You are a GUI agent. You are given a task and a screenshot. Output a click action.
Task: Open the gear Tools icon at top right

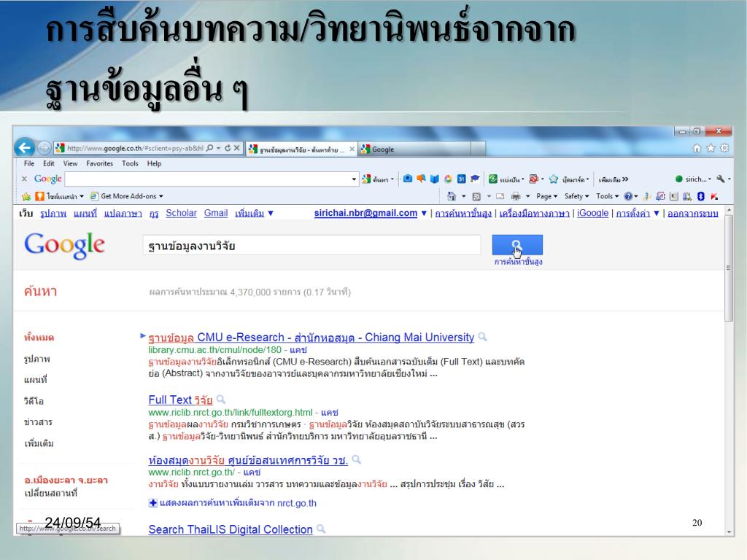724,148
